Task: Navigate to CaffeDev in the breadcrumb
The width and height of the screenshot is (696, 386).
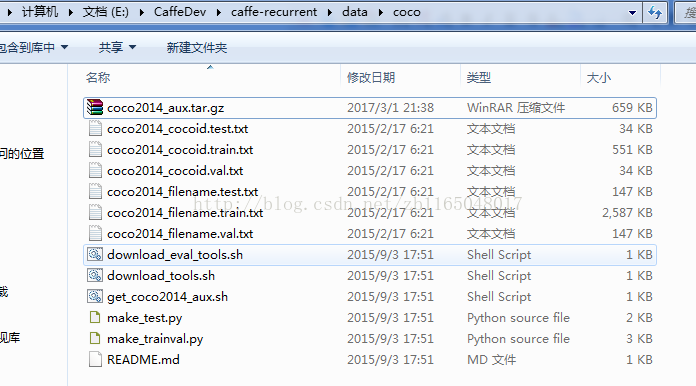Action: coord(180,12)
